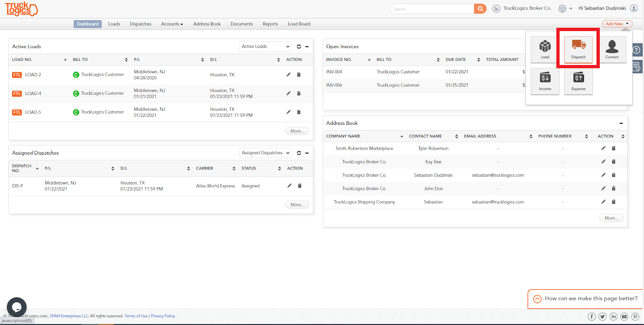Delete the Kay Bee contact

click(x=613, y=161)
